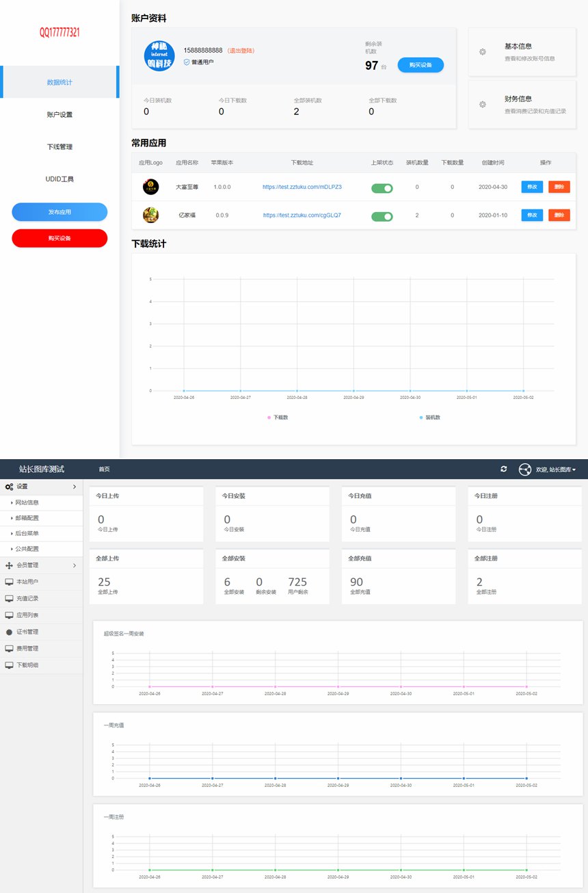Click the 大富至尊 app logo

(150, 187)
